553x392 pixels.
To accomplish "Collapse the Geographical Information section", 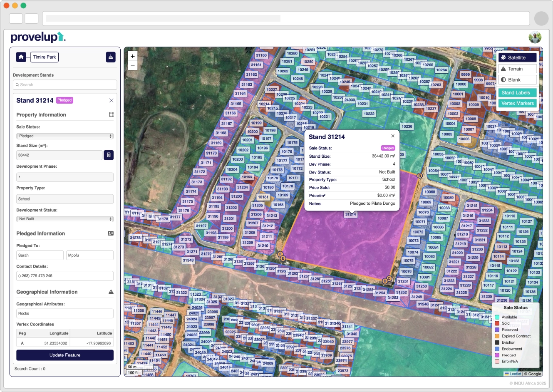I will [111, 292].
